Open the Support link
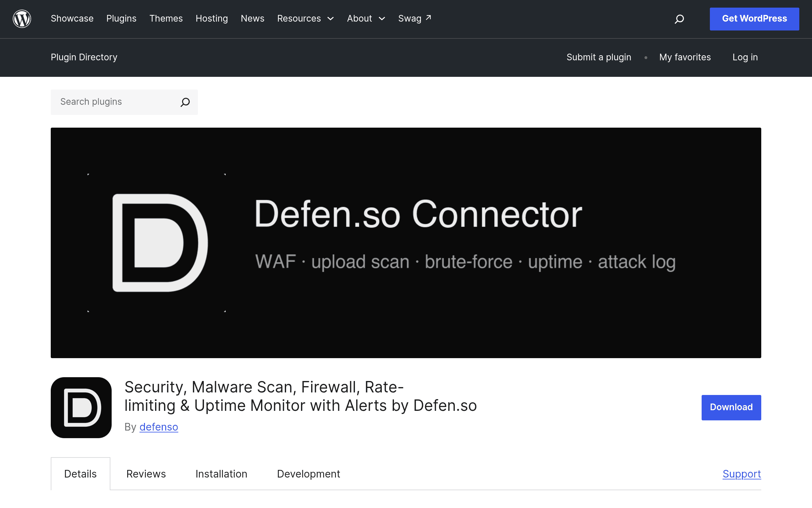The width and height of the screenshot is (812, 508). pos(742,474)
